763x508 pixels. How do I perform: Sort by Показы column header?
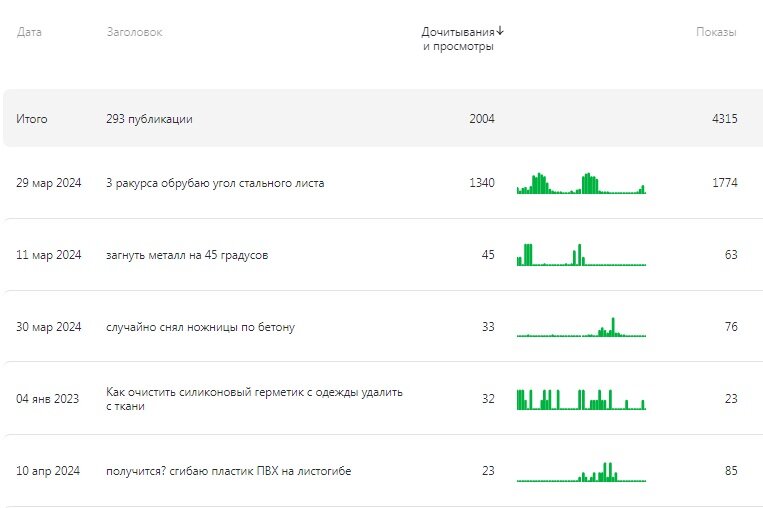(716, 32)
